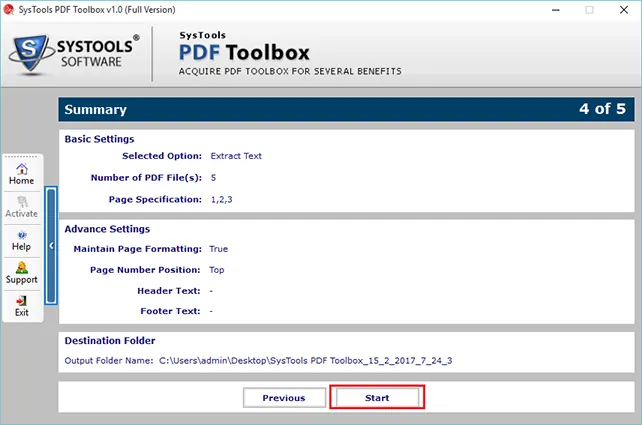Click the Number of PDF File(s) value 5
This screenshot has height=425, width=642.
click(x=213, y=178)
